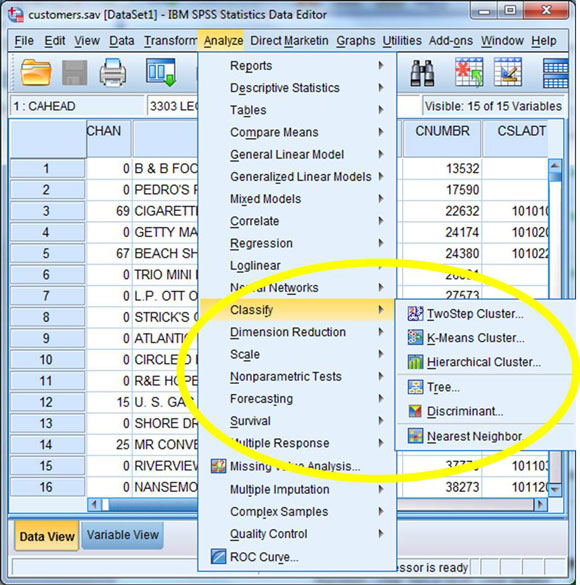Click the Split File grid icon
The width and height of the screenshot is (580, 585).
(555, 73)
